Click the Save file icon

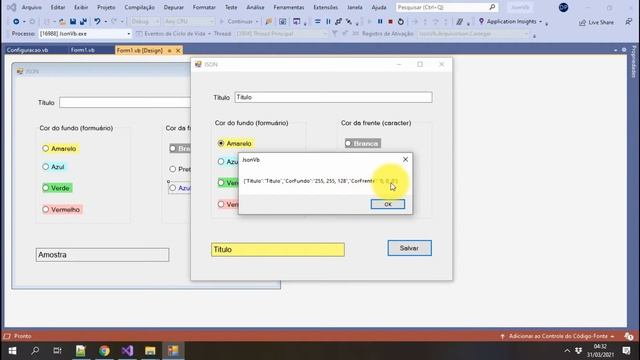click(x=73, y=22)
